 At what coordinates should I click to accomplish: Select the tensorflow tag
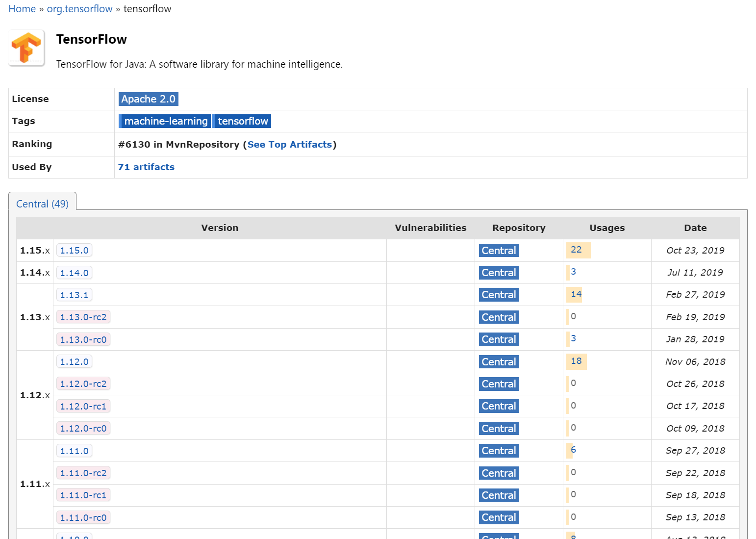[242, 121]
